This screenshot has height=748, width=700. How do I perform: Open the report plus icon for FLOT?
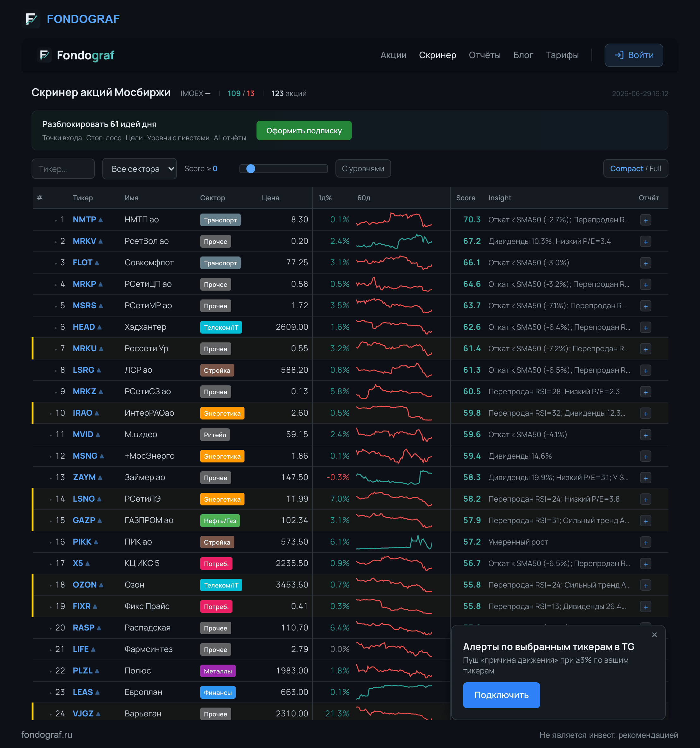[x=645, y=263]
